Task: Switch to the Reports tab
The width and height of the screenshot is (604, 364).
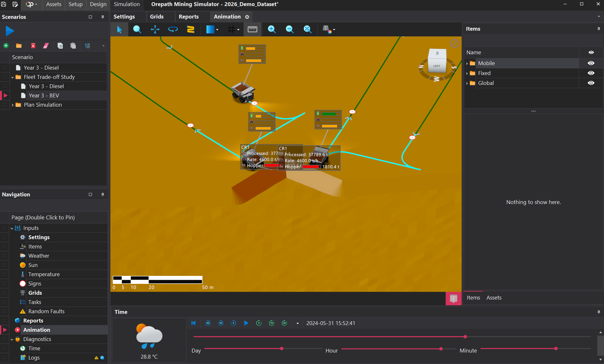Action: pos(189,17)
